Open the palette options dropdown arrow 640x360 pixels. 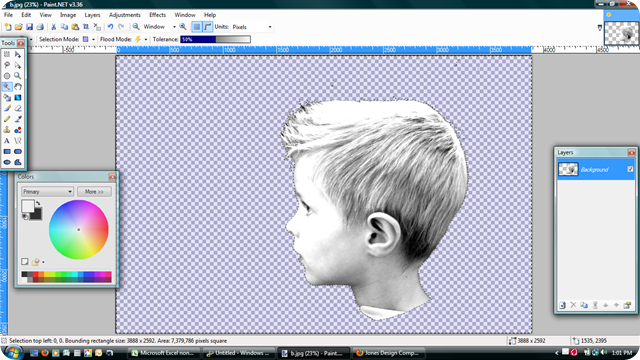click(44, 262)
